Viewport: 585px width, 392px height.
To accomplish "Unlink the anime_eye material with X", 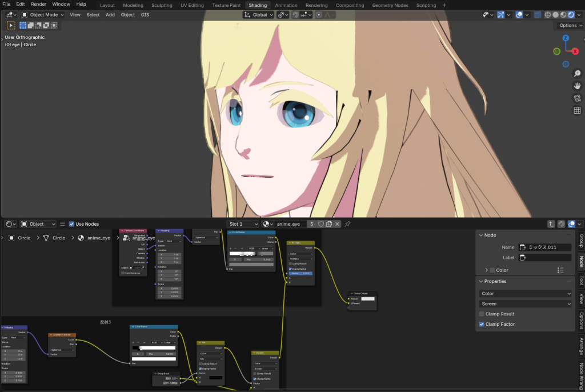I will click(x=337, y=224).
